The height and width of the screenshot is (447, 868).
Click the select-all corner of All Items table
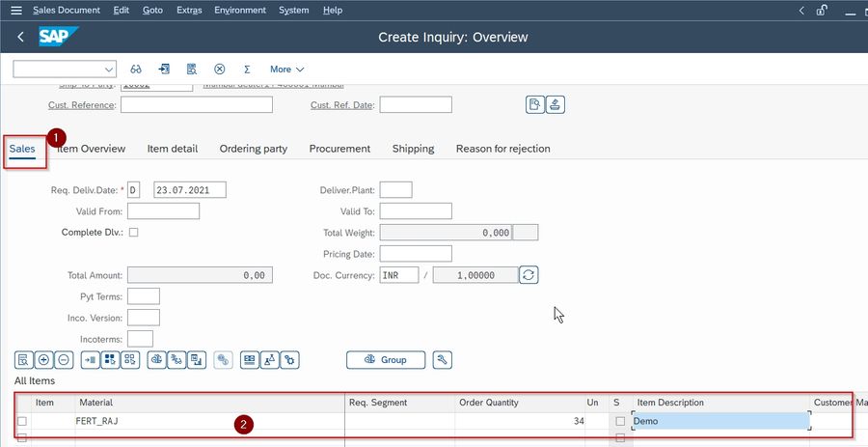click(22, 403)
